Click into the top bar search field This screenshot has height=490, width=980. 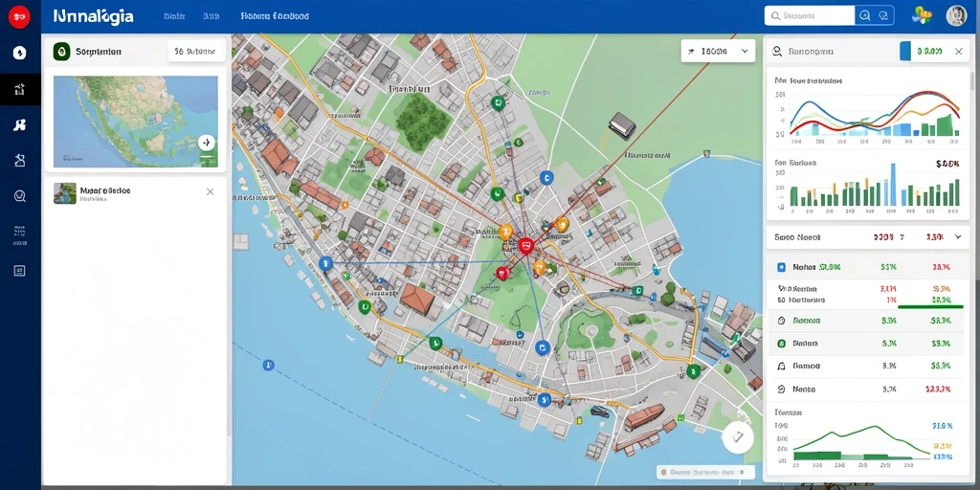[810, 15]
